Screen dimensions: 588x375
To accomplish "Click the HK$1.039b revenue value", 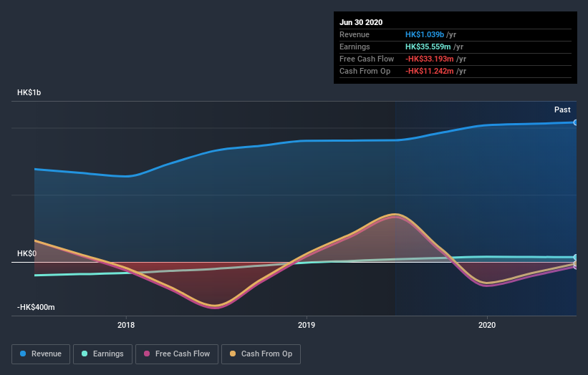I will [x=425, y=34].
